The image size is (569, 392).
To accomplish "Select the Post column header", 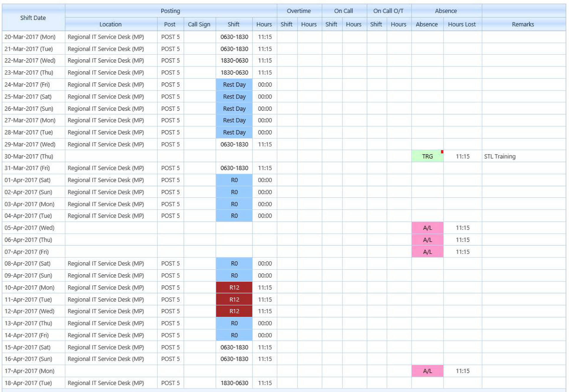I will click(x=170, y=24).
